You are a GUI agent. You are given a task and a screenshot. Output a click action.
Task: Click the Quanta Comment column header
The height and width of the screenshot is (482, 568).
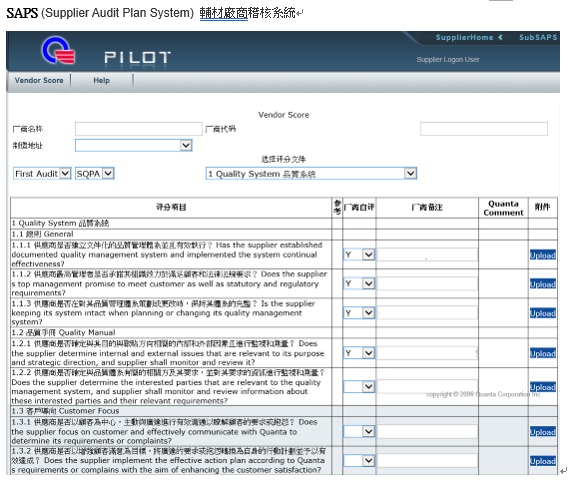pyautogui.click(x=503, y=208)
